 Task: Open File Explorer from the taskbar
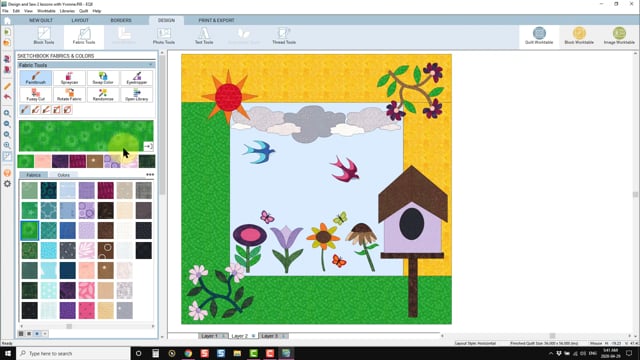237,353
